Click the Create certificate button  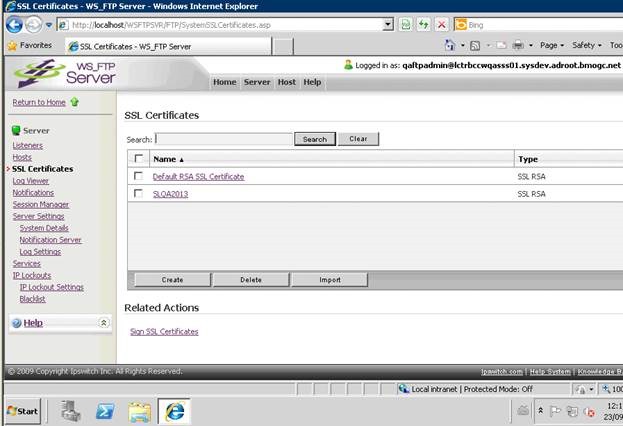click(172, 280)
